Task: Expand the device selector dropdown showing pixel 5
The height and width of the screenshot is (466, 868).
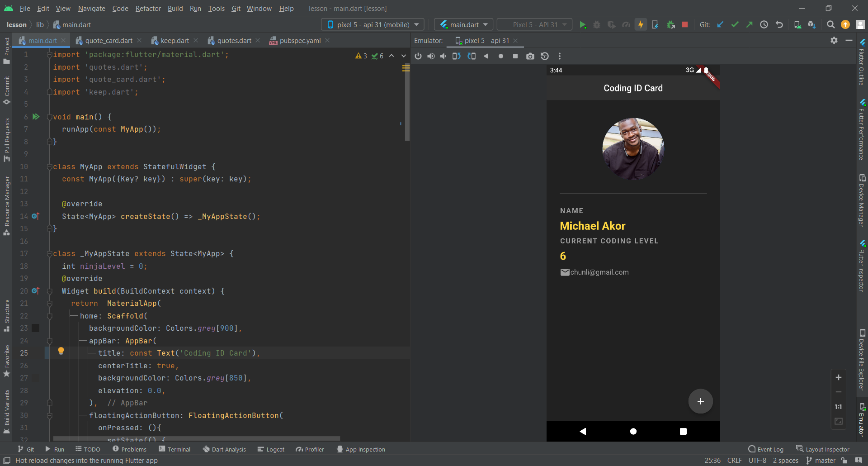Action: (x=372, y=24)
